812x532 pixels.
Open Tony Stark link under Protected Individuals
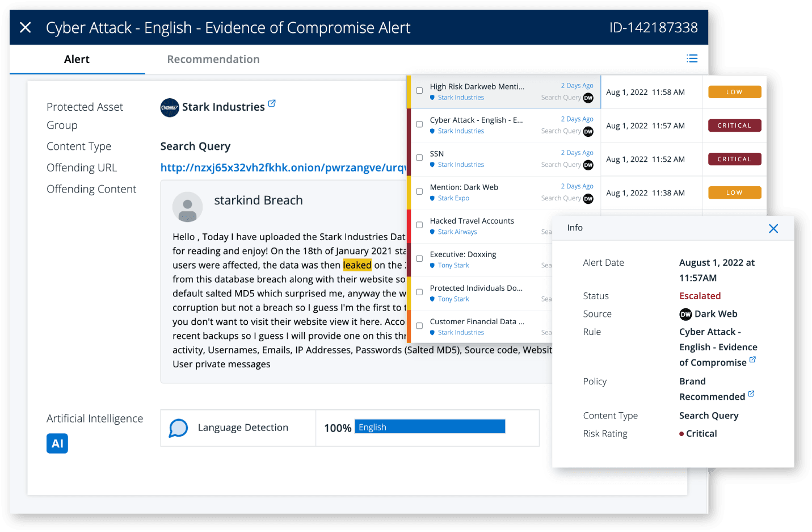coord(453,299)
